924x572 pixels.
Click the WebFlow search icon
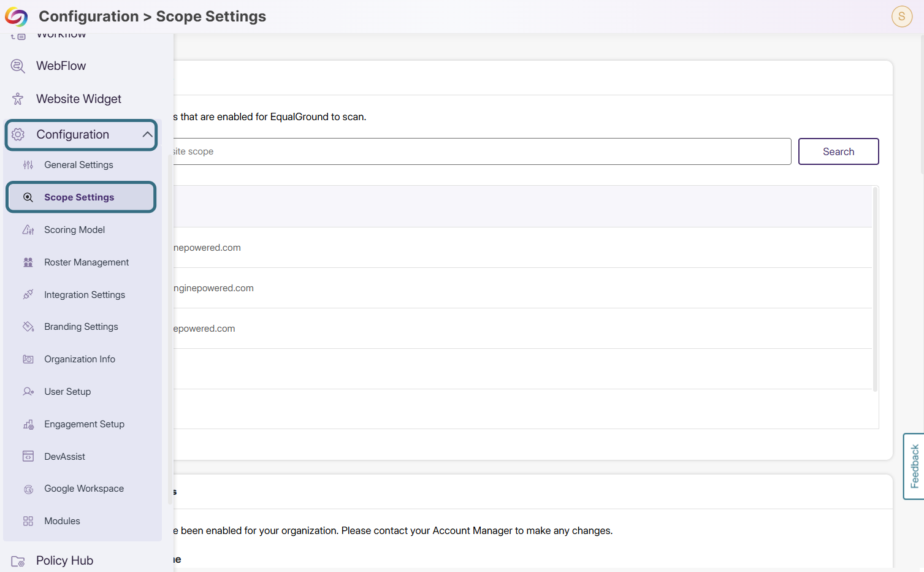tap(18, 66)
